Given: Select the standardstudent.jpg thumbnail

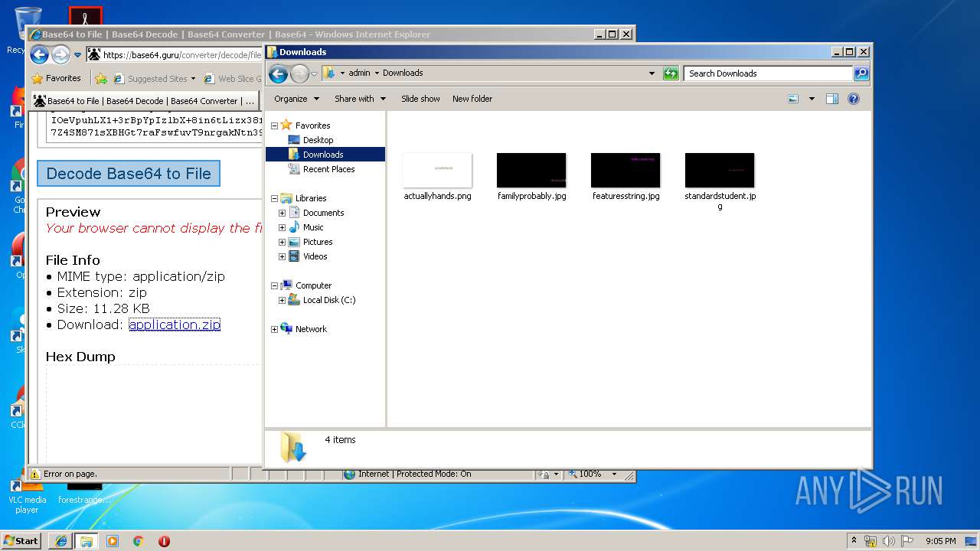Looking at the screenshot, I should (x=720, y=170).
